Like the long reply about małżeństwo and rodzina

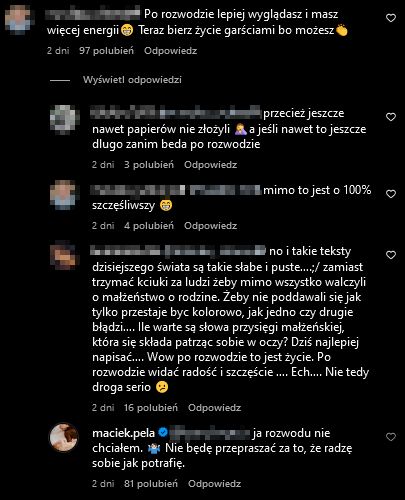(x=391, y=255)
